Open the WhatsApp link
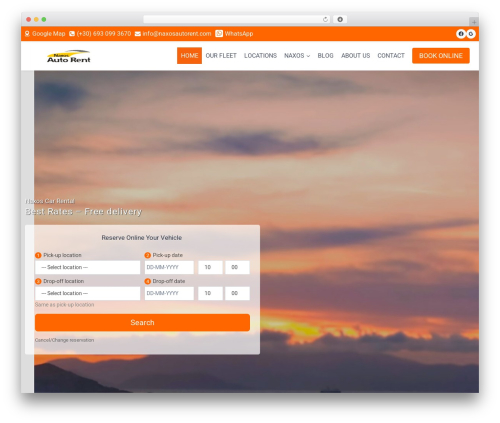Screen dimensions: 500x423 point(239,34)
